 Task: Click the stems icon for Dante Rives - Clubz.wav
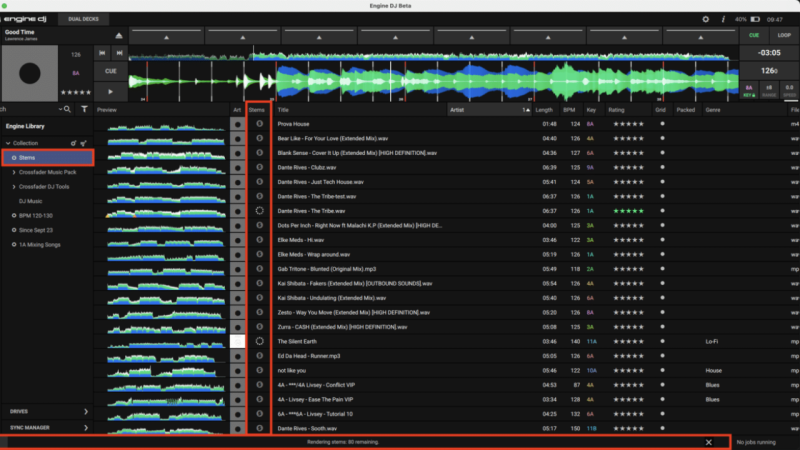tap(260, 167)
